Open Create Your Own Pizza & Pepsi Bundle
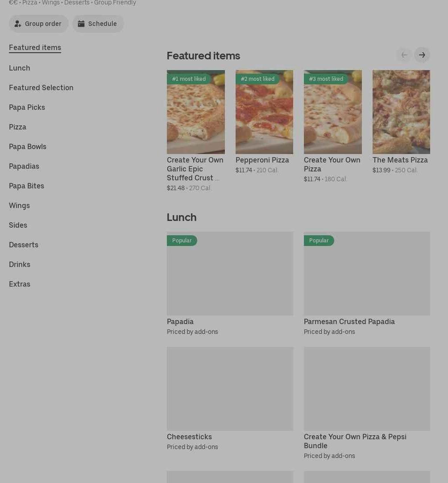448x483 pixels. click(355, 441)
